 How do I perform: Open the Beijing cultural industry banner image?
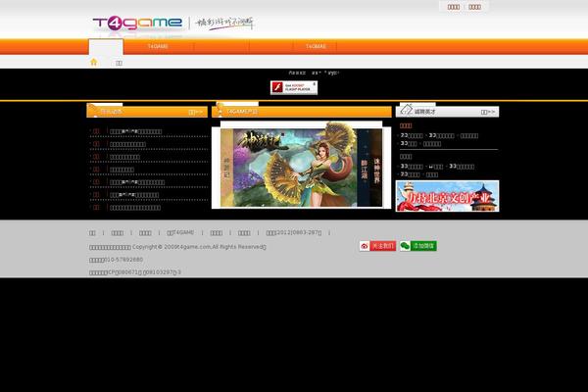point(448,196)
